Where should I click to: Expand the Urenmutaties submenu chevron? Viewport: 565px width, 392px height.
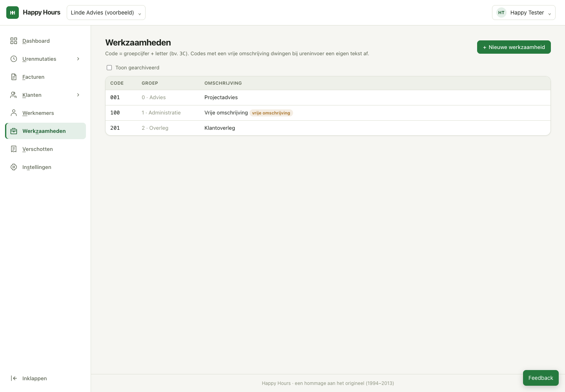(x=78, y=59)
